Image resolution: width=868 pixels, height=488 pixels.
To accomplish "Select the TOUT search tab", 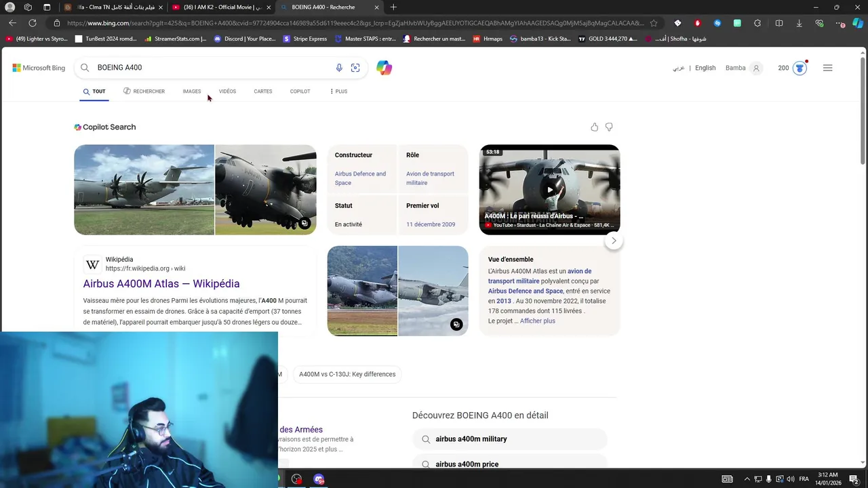I will pos(94,91).
